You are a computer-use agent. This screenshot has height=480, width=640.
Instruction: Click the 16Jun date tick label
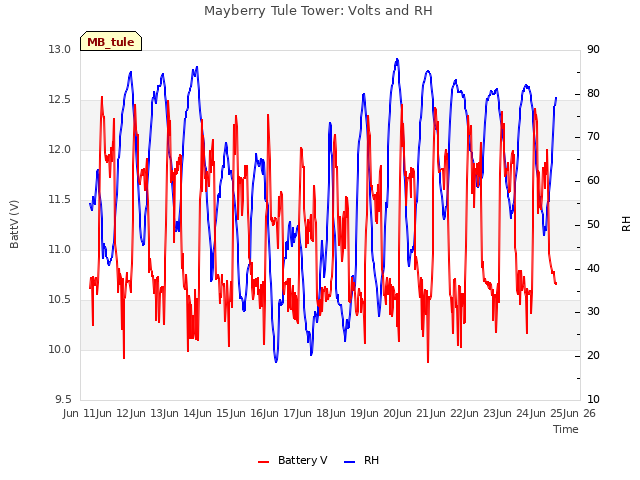tap(264, 413)
